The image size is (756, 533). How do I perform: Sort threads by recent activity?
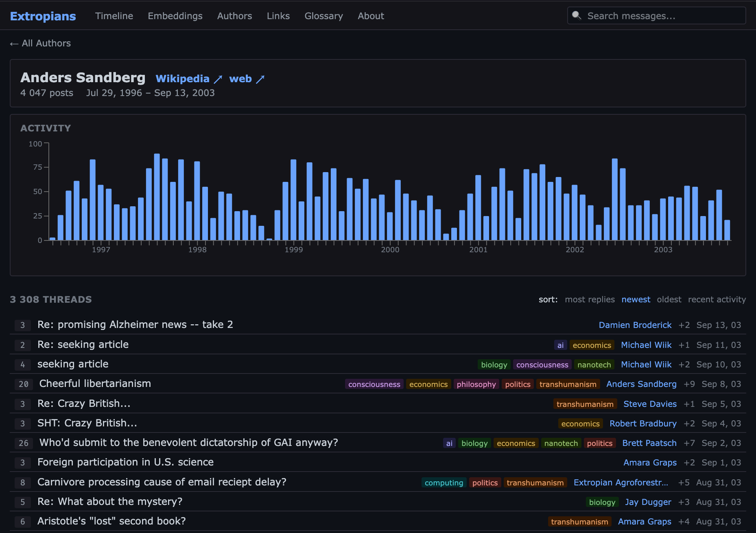point(717,299)
